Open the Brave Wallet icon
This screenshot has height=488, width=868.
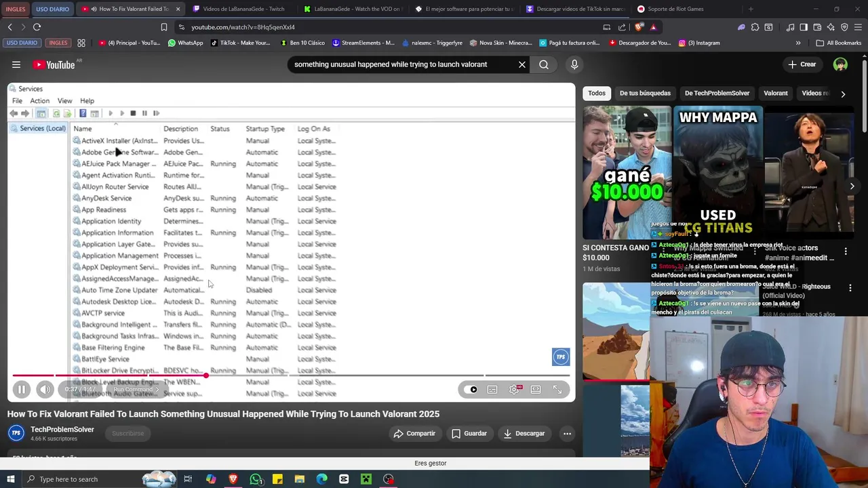(x=817, y=27)
